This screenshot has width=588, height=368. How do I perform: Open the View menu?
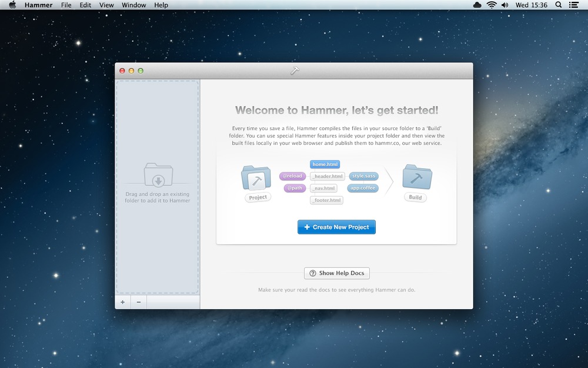coord(106,5)
